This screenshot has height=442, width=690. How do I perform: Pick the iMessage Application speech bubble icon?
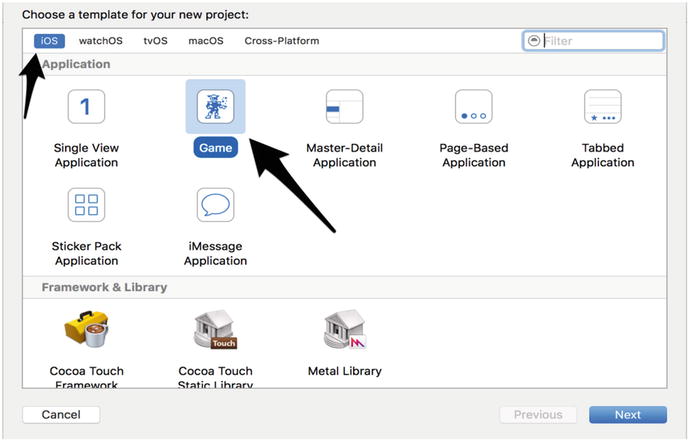click(215, 205)
